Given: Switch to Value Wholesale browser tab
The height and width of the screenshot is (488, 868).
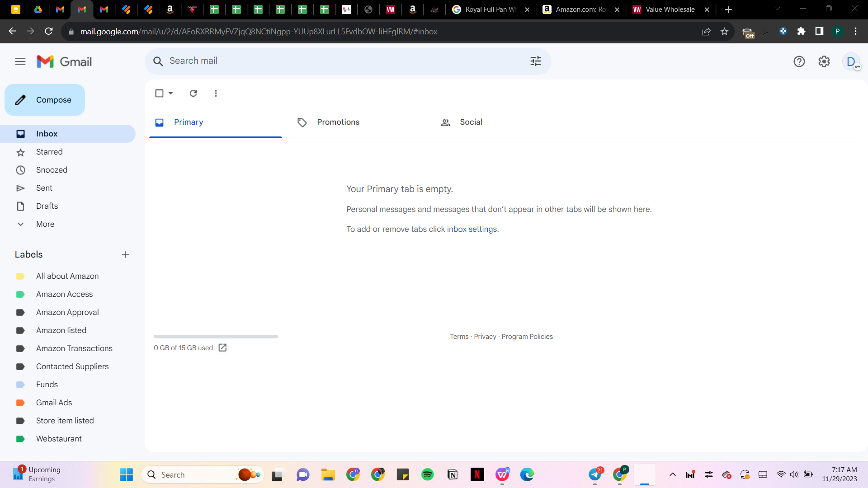Looking at the screenshot, I should pos(671,9).
